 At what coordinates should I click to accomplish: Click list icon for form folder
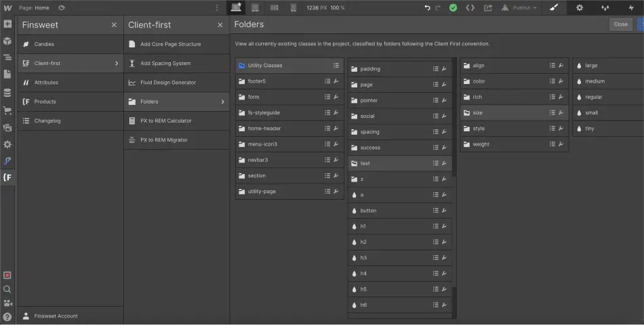click(327, 97)
